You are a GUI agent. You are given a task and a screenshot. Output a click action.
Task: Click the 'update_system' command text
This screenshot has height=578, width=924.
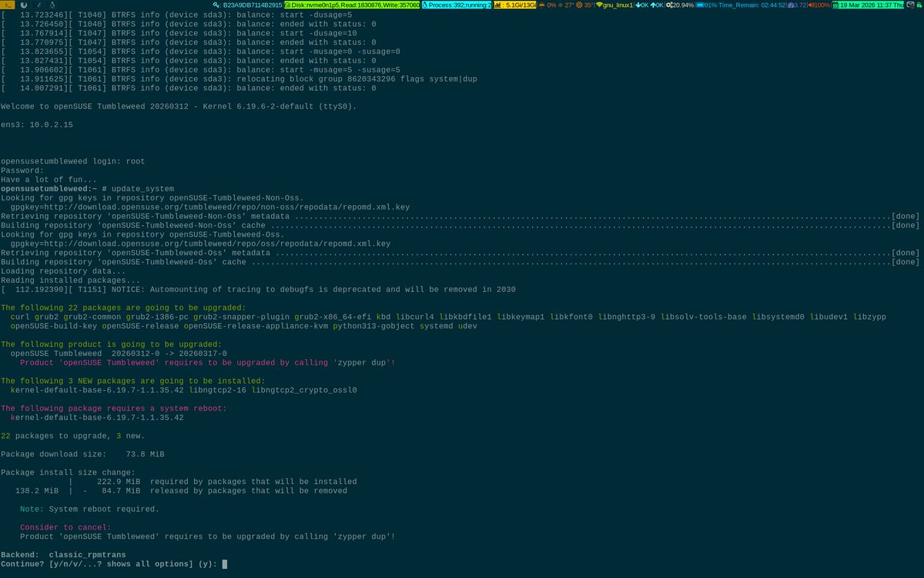[x=143, y=189]
